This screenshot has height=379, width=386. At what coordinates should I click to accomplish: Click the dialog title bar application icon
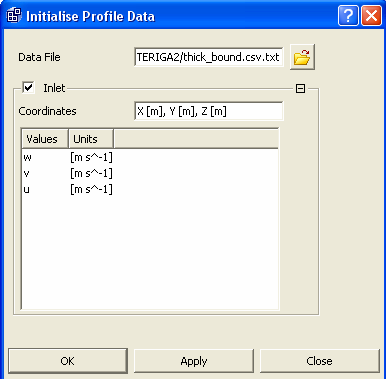pyautogui.click(x=14, y=15)
